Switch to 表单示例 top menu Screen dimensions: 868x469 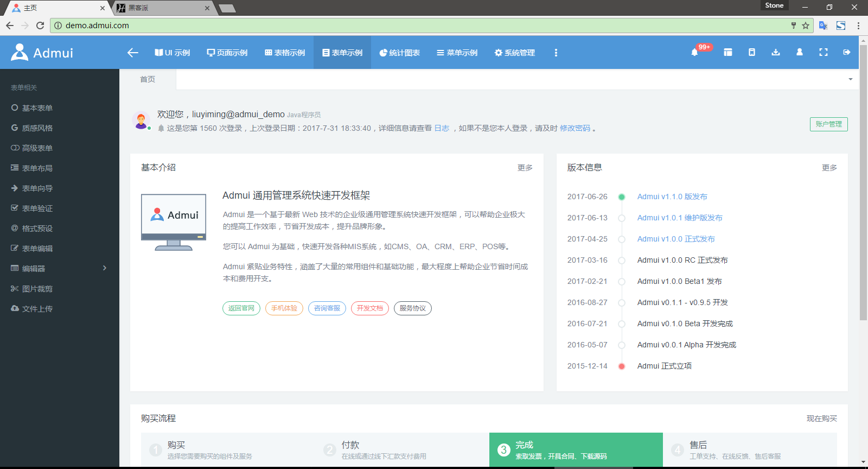coord(342,53)
